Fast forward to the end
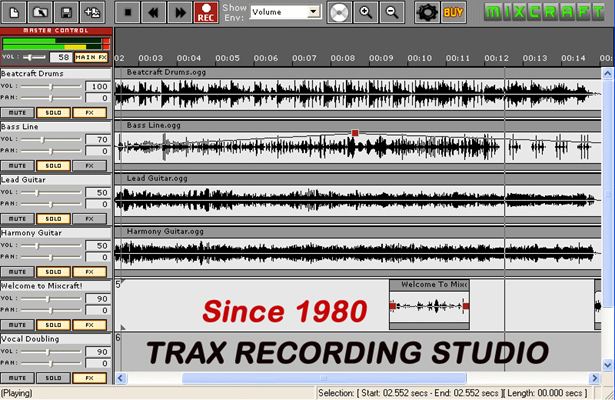Image resolution: width=615 pixels, height=400 pixels. pos(180,12)
